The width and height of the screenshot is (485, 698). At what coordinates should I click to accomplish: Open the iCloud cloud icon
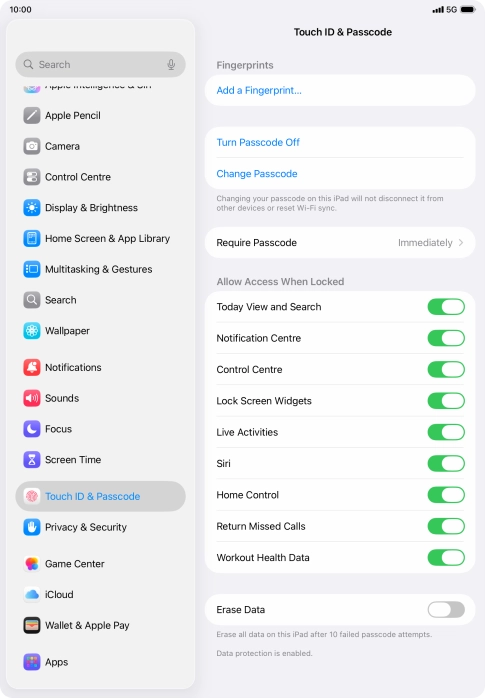tap(32, 595)
